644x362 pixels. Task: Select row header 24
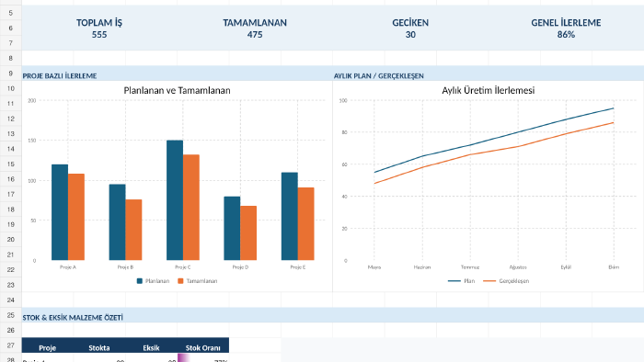click(11, 300)
